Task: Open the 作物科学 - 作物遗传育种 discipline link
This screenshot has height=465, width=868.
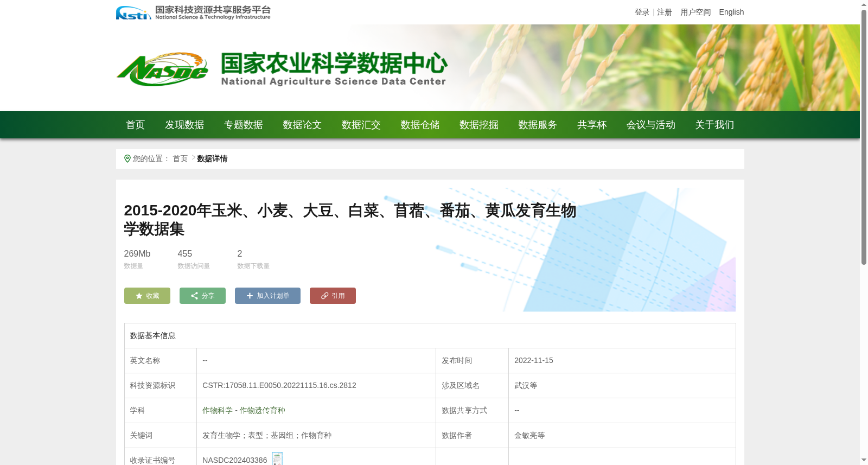Action: [x=244, y=410]
